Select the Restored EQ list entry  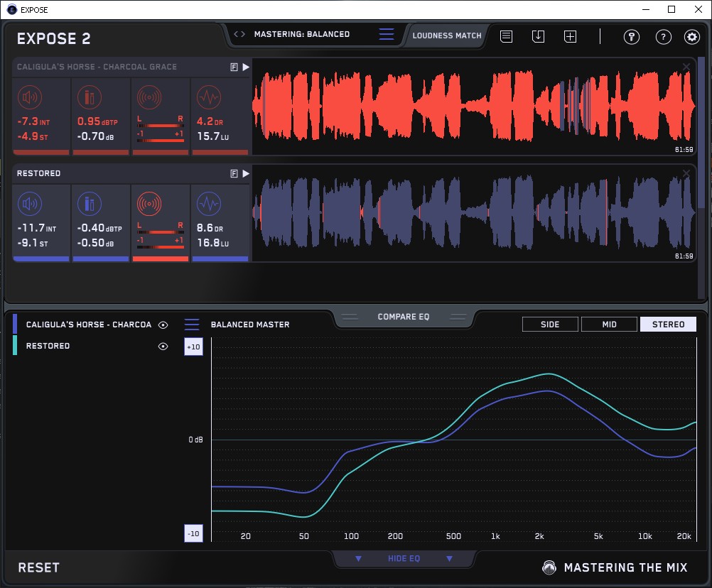(48, 346)
